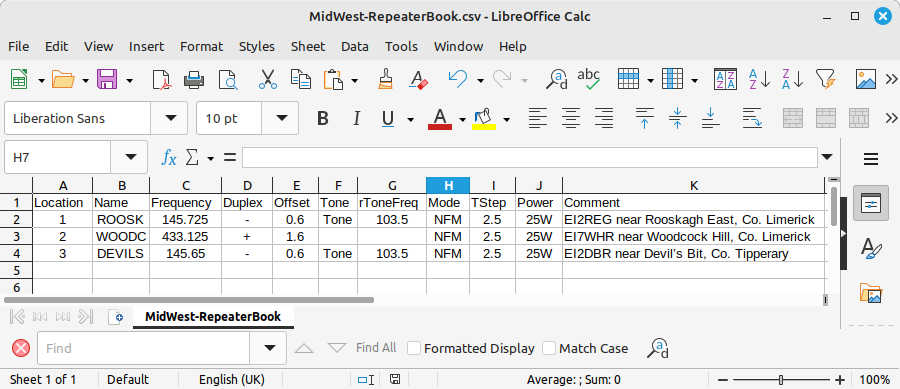
Task: Select the MidWest-RepeaterBook sheet tab
Action: 213,317
